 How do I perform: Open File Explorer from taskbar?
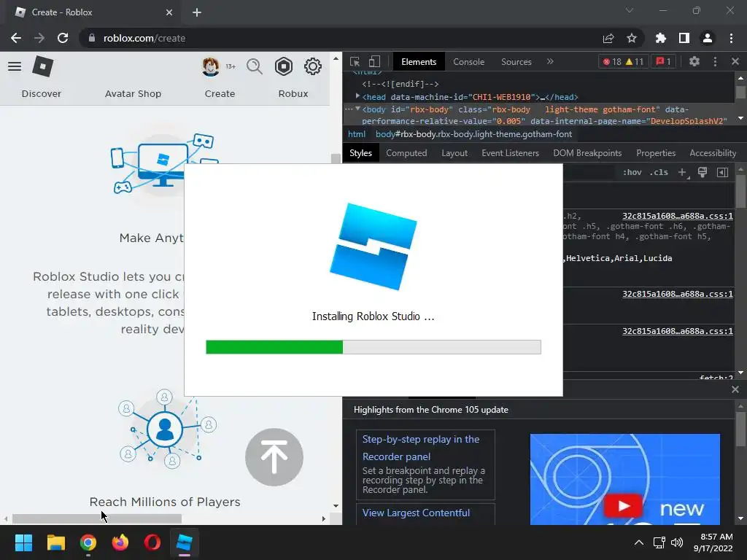coord(55,542)
